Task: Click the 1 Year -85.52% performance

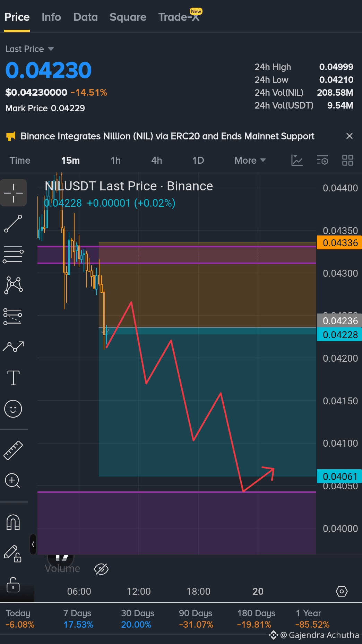Action: click(x=312, y=619)
